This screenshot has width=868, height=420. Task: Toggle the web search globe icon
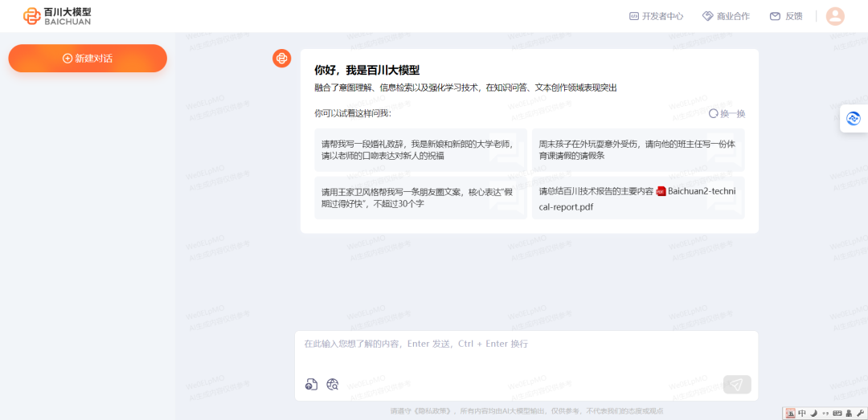pos(332,384)
